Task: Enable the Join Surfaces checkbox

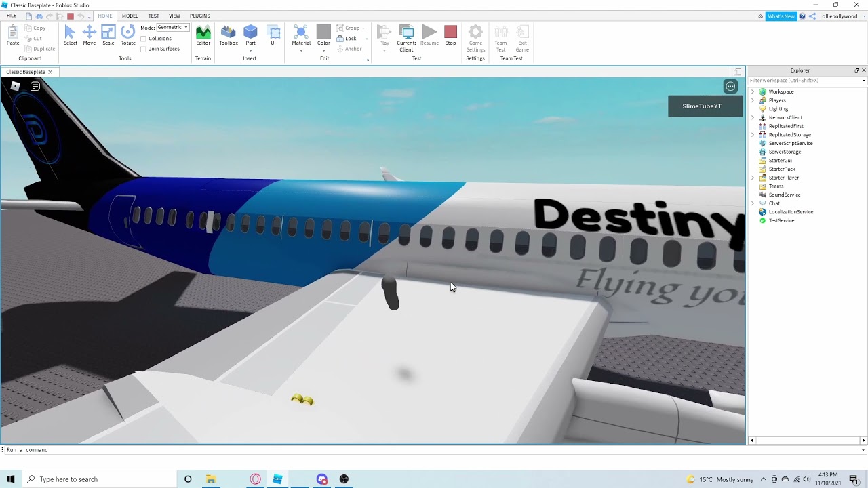Action: point(143,49)
